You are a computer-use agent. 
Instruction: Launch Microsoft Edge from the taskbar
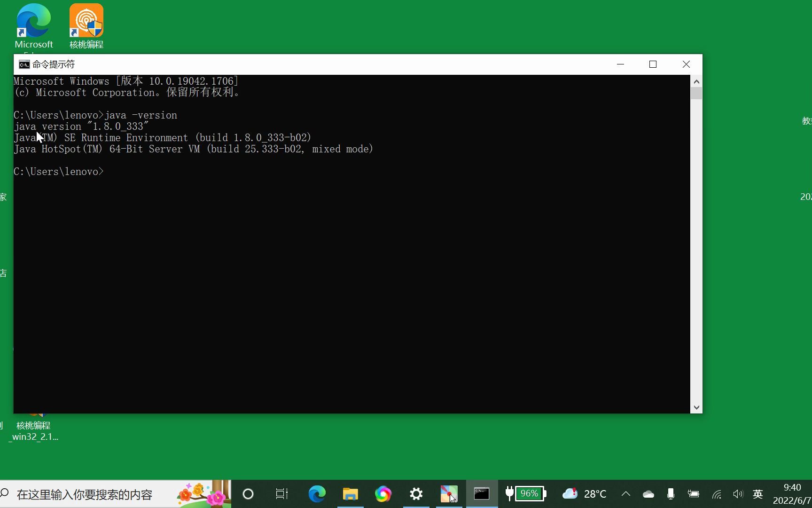317,494
